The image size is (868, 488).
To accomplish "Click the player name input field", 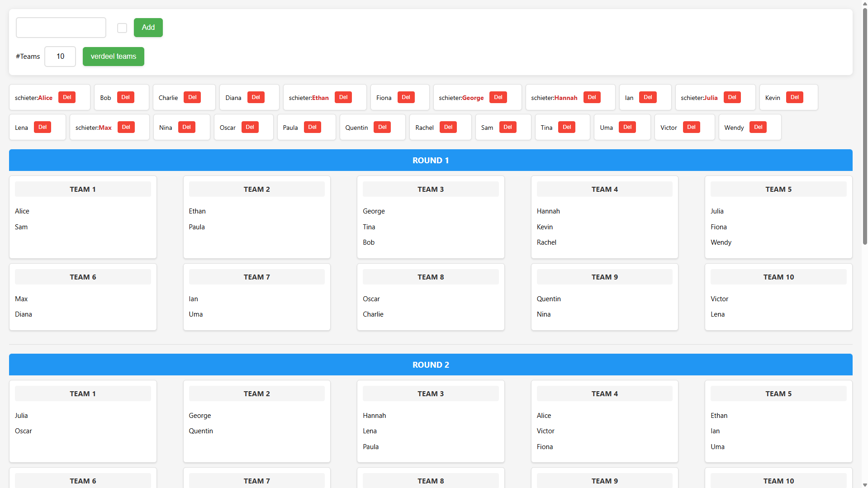I will (x=61, y=28).
